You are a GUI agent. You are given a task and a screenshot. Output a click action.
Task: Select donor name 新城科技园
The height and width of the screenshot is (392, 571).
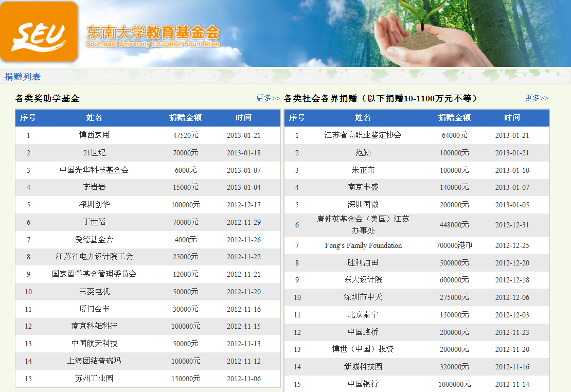363,367
